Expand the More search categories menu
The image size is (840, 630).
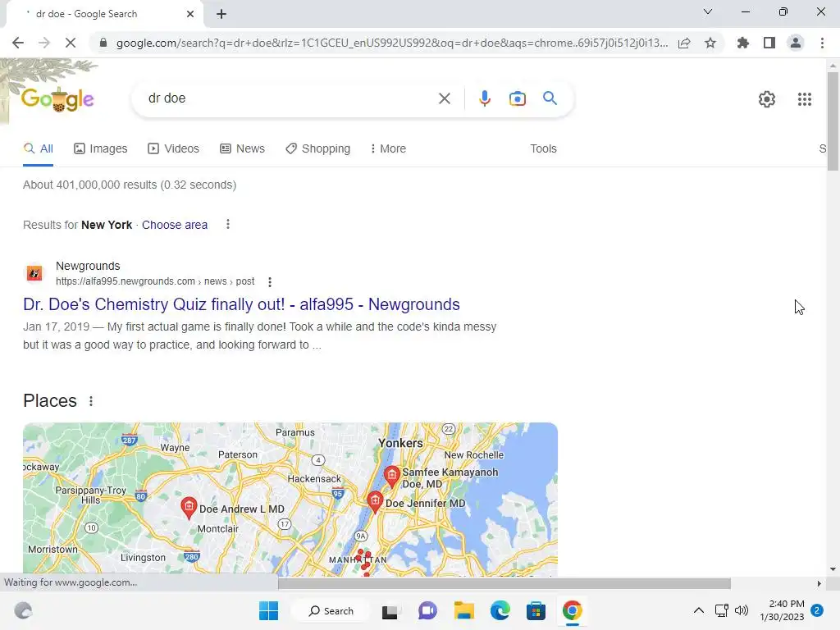(x=388, y=148)
